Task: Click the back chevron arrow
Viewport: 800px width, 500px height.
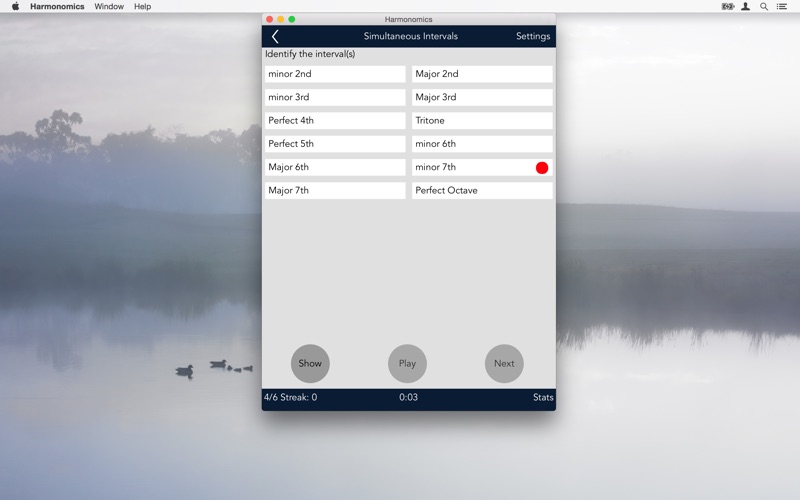Action: click(275, 37)
